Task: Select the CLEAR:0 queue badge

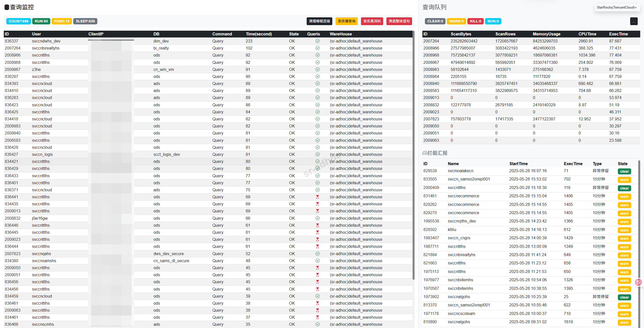Action: coord(435,21)
